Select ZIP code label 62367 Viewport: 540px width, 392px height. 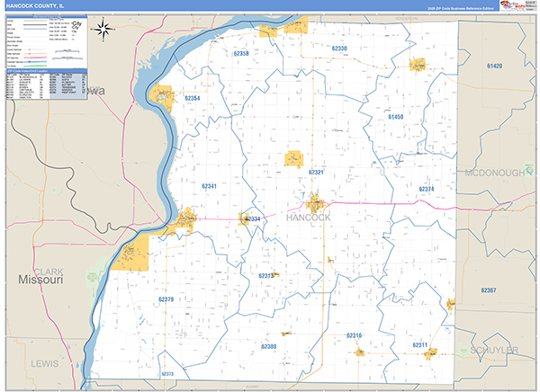click(x=489, y=290)
